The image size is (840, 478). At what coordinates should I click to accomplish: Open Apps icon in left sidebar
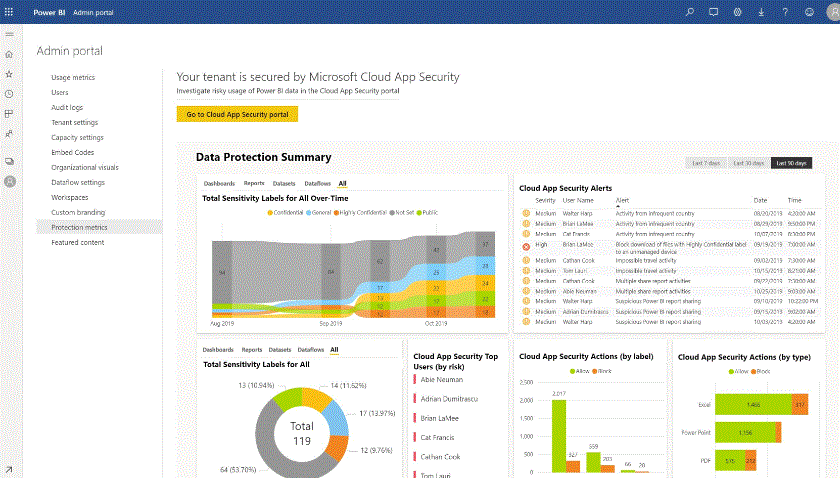pos(9,114)
